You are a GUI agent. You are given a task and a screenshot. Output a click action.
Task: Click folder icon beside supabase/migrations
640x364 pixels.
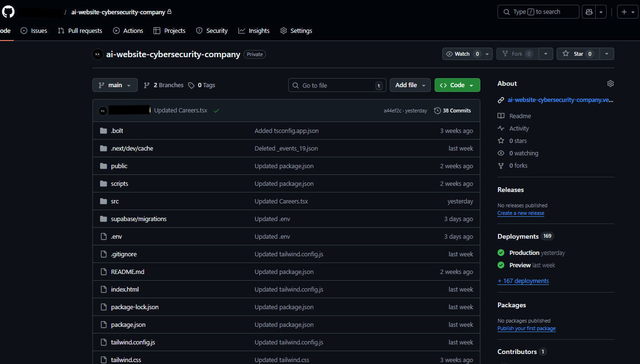click(103, 219)
